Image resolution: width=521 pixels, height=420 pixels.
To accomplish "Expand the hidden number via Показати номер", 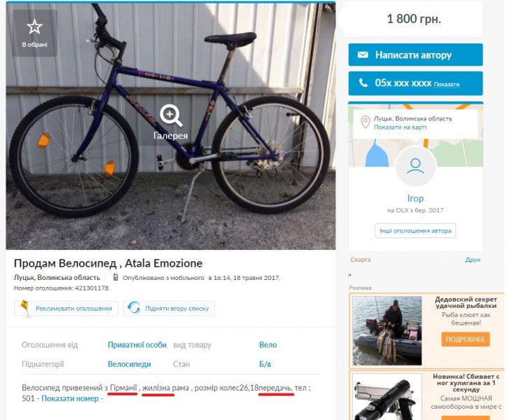I will click(x=72, y=398).
